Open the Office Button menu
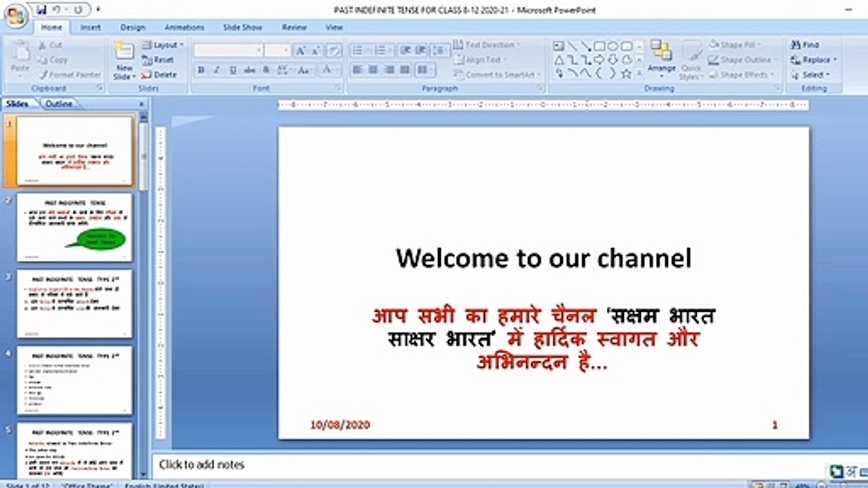Screen dimensions: 868x488 point(16,15)
